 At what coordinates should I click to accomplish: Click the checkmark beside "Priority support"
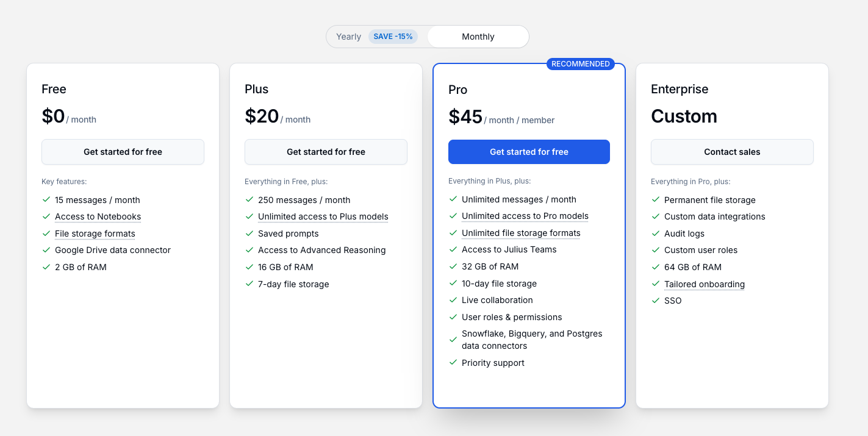tap(453, 363)
